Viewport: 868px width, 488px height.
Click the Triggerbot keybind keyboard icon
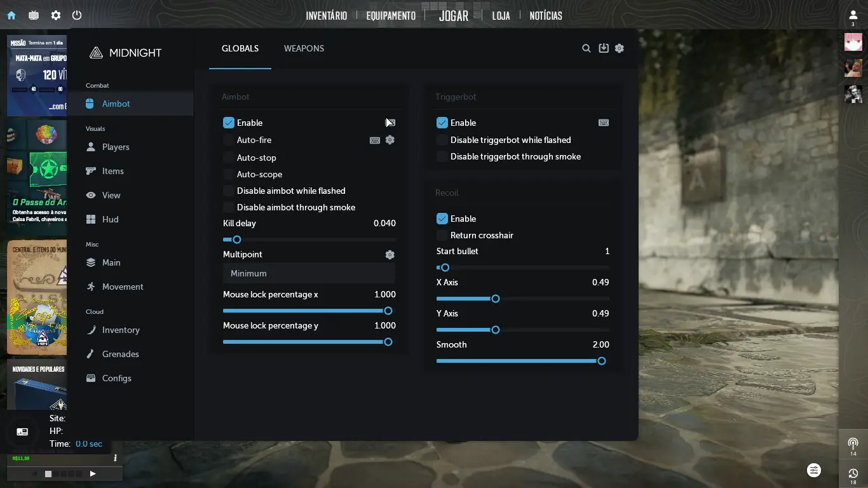pyautogui.click(x=604, y=123)
